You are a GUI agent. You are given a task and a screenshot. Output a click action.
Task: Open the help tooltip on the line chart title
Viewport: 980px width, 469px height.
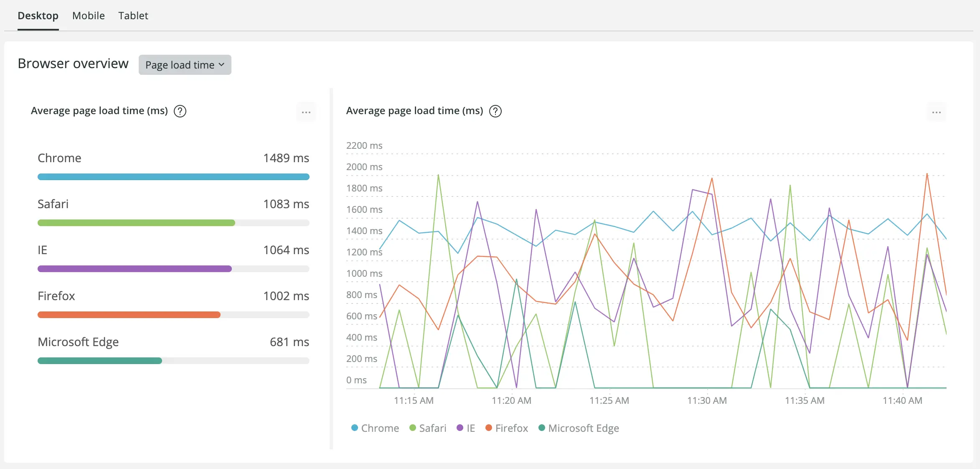pyautogui.click(x=495, y=111)
